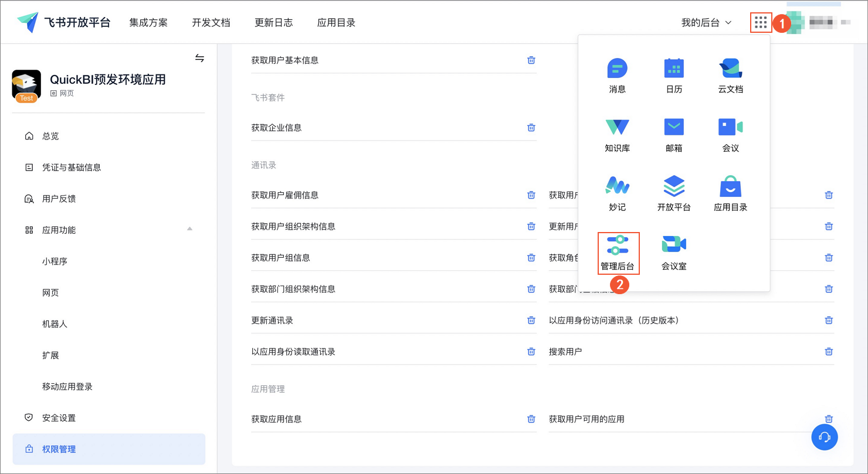Screen dimensions: 868x474
Task: Remove the 获取用户组织架构信息 permission
Action: click(x=531, y=226)
